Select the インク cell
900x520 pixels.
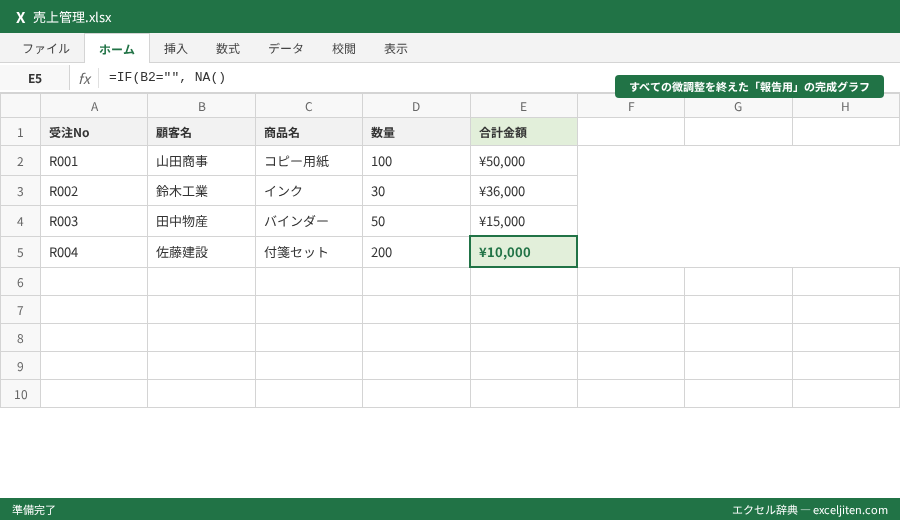pos(309,191)
